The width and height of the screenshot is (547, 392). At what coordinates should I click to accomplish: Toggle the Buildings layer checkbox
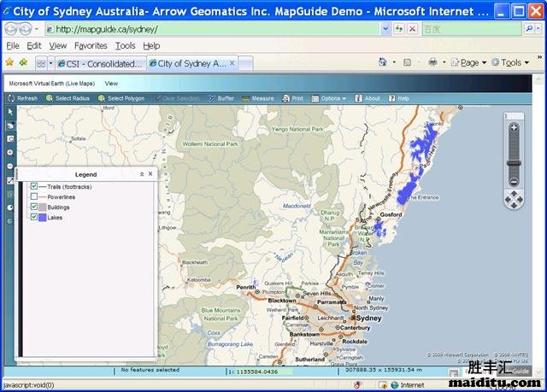coord(34,207)
